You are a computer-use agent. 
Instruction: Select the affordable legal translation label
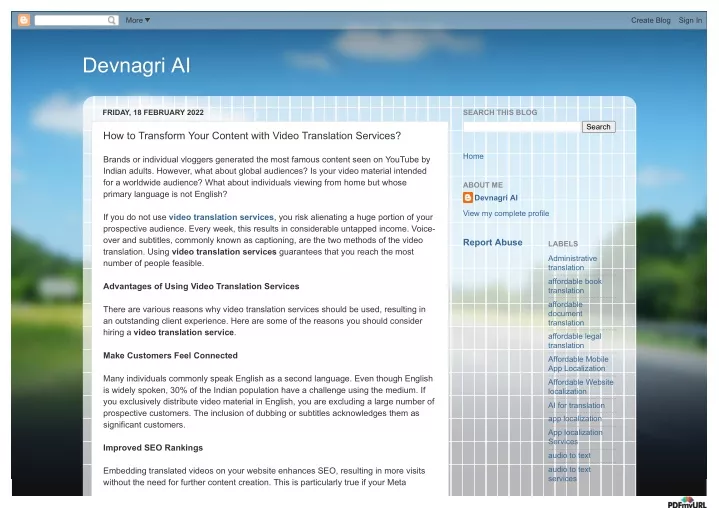[575, 341]
